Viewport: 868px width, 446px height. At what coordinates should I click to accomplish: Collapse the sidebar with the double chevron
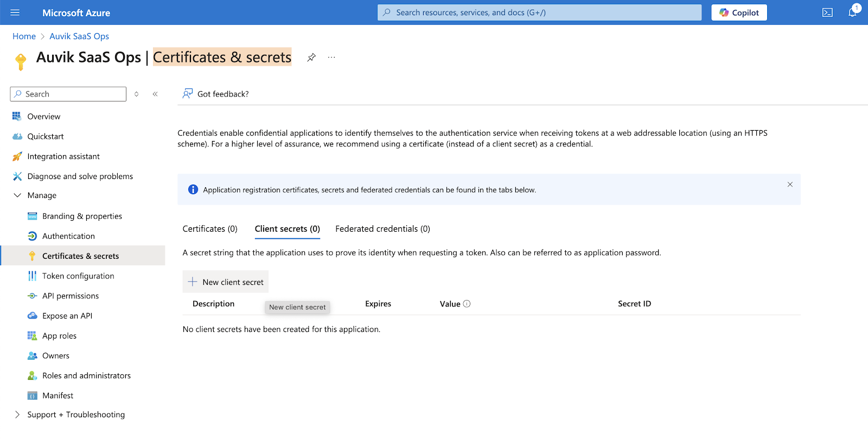click(155, 94)
